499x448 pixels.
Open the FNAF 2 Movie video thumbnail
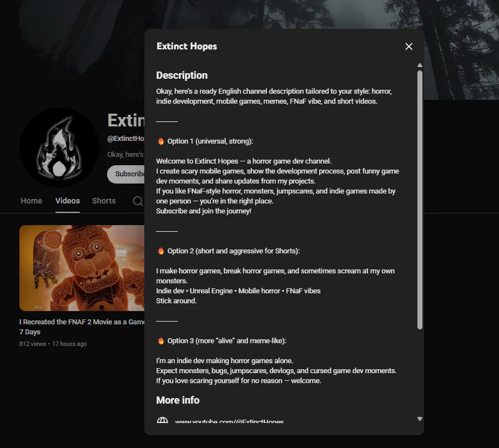[82, 268]
